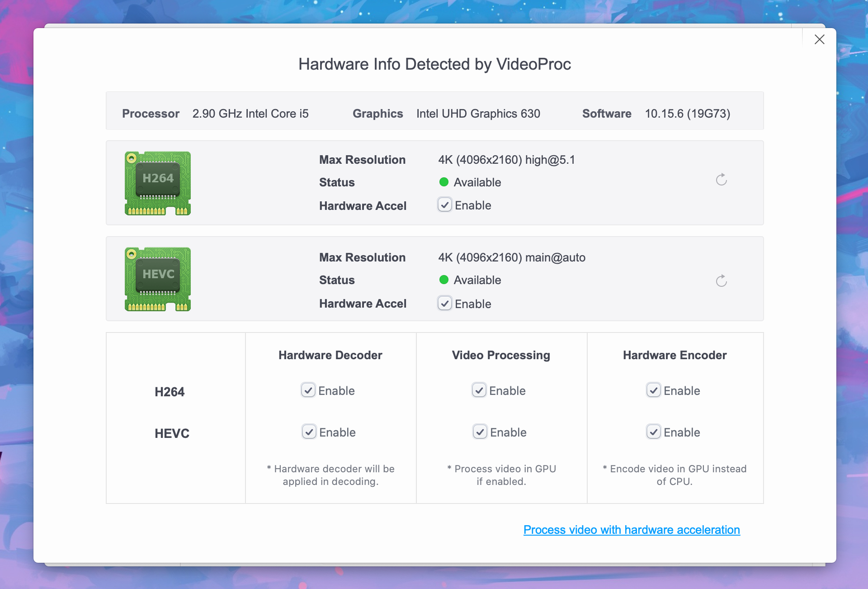The image size is (868, 589).
Task: Click the HEVC chip icon
Action: 158,279
